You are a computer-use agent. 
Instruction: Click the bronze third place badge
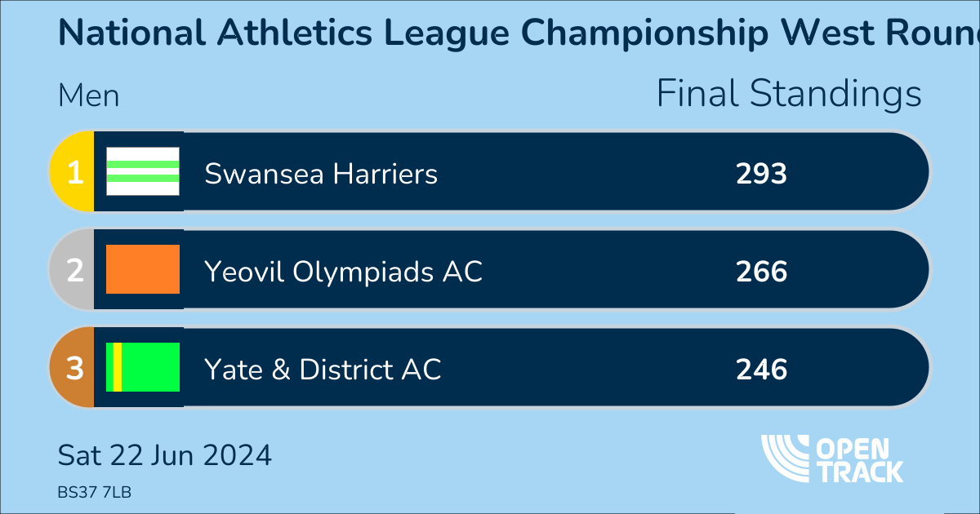point(73,368)
